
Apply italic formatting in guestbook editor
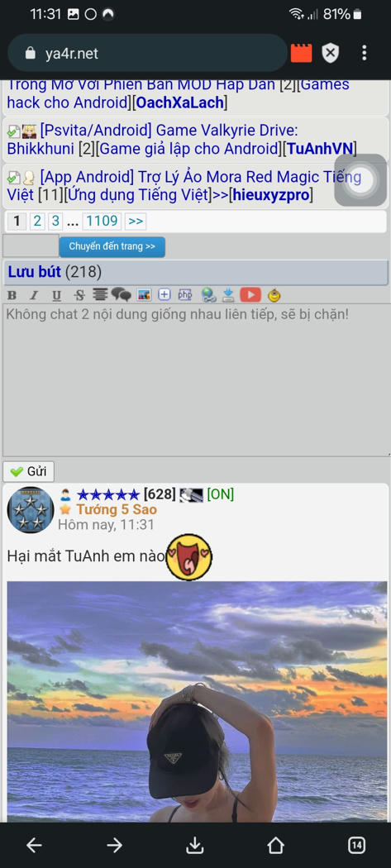click(x=34, y=295)
